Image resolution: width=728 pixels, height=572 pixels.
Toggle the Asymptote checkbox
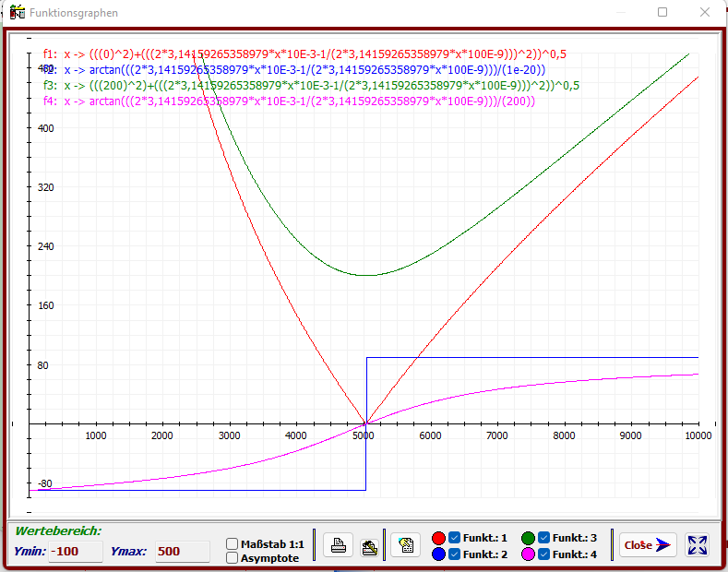click(x=233, y=558)
